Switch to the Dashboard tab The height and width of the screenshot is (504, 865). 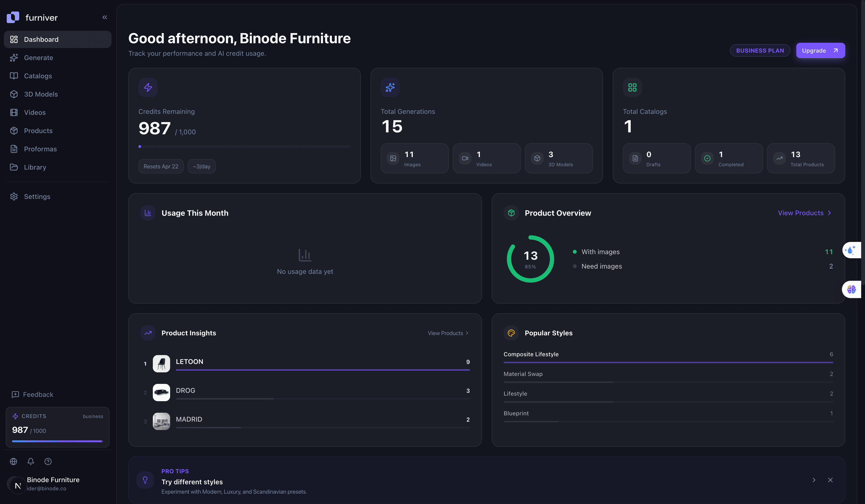(x=41, y=39)
